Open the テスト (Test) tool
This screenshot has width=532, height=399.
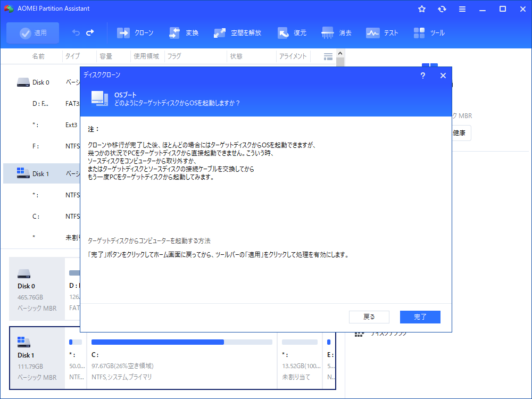(x=381, y=33)
